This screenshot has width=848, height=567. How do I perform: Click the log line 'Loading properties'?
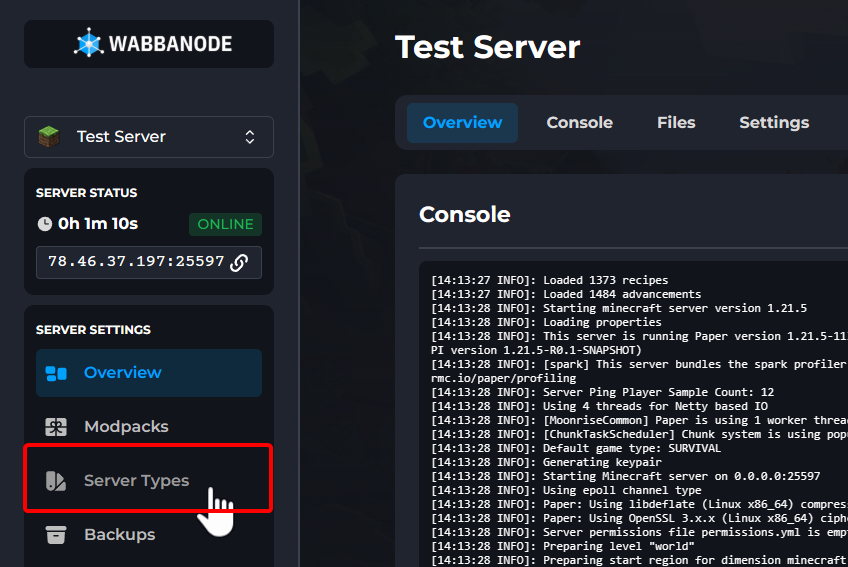(x=546, y=322)
